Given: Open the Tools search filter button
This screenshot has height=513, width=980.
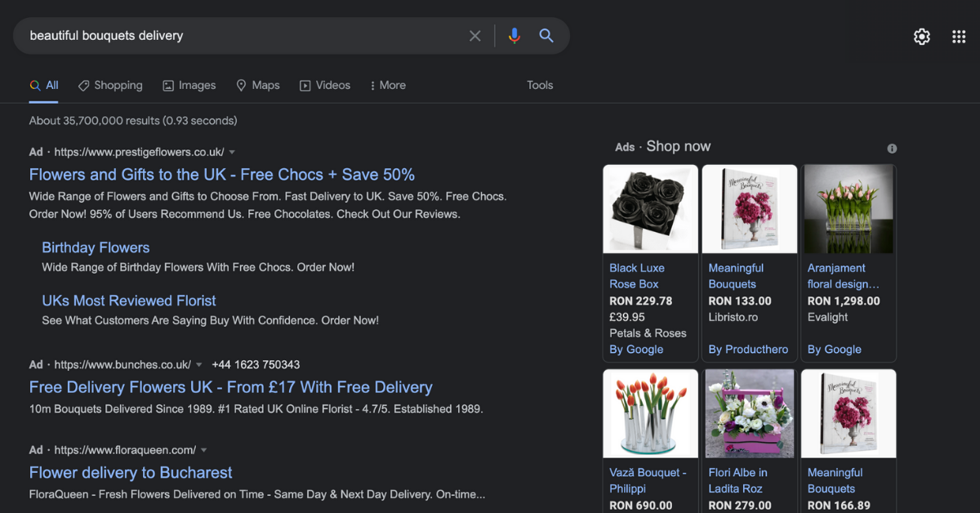Looking at the screenshot, I should tap(540, 86).
